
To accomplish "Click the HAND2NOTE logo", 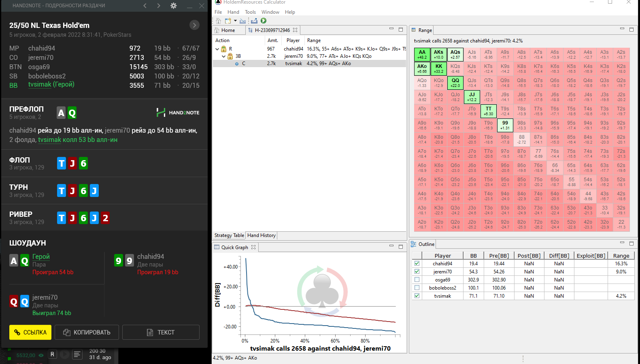I will point(178,112).
